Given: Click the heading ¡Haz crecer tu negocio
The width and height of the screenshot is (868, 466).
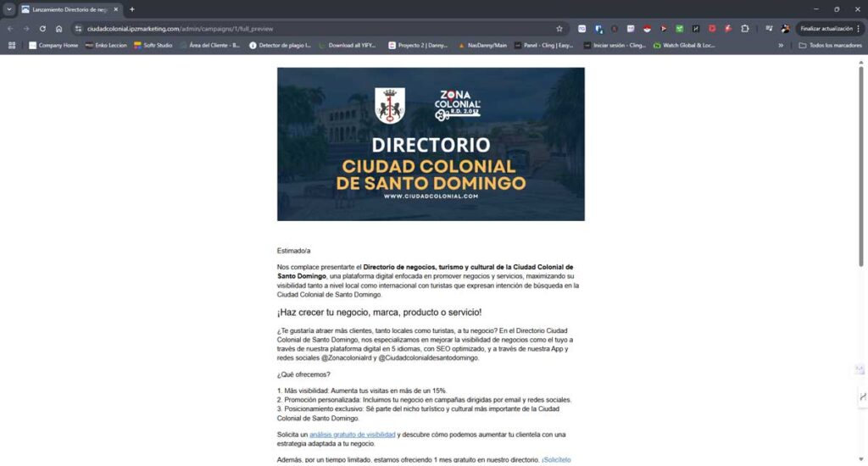Looking at the screenshot, I should [x=379, y=312].
